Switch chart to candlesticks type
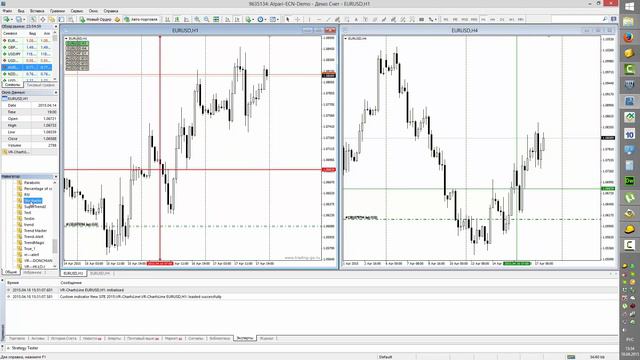This screenshot has height=360, width=640. click(177, 19)
